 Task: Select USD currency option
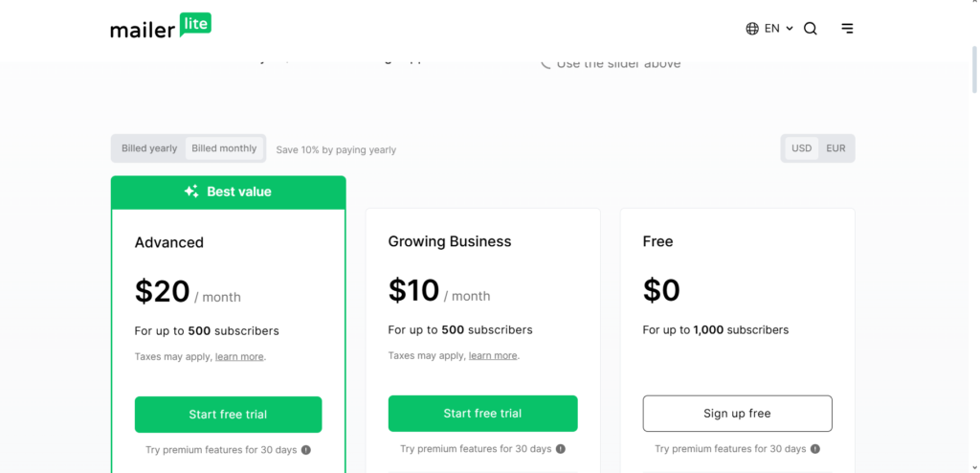pyautogui.click(x=801, y=148)
